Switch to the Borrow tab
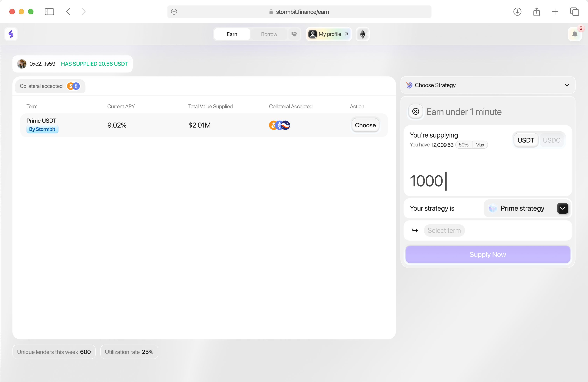Viewport: 588px width, 382px height. (x=269, y=34)
